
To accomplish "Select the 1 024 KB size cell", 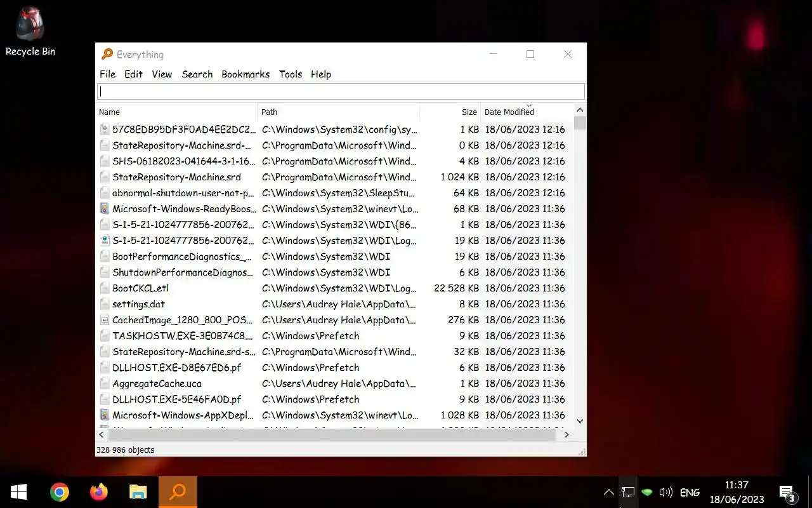I will click(460, 177).
